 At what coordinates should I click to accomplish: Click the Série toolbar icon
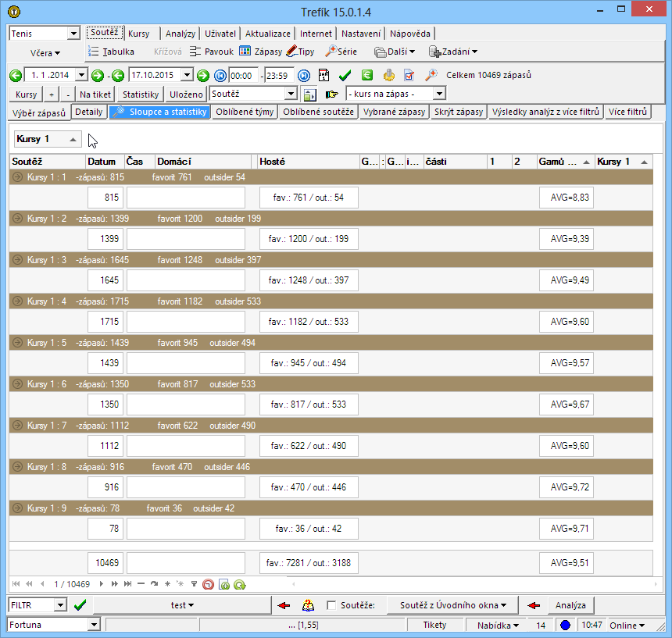(341, 52)
